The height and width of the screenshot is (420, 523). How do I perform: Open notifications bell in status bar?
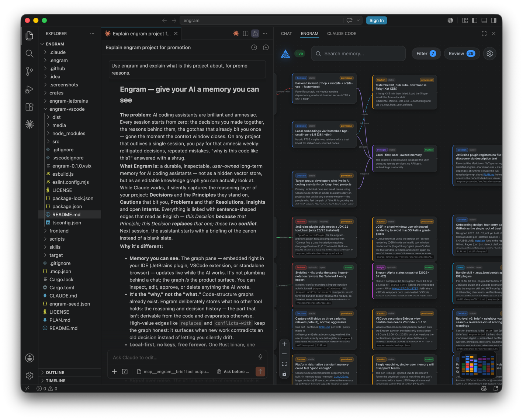(495, 389)
